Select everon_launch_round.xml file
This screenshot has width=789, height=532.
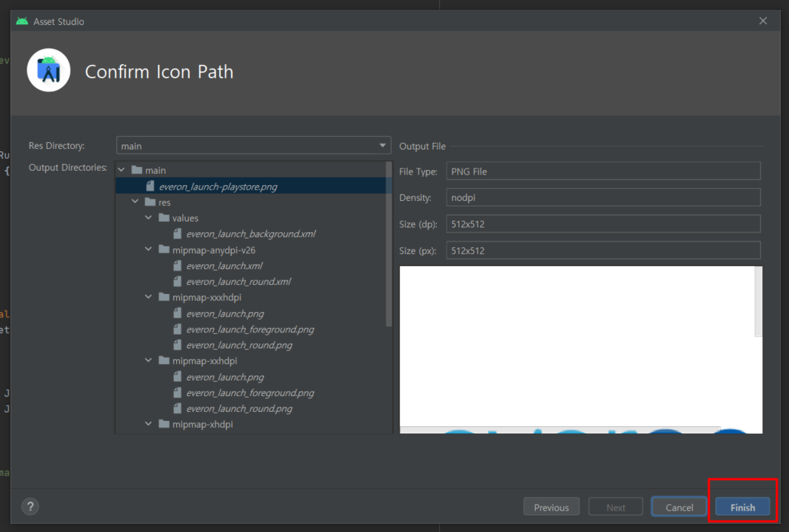(x=238, y=281)
